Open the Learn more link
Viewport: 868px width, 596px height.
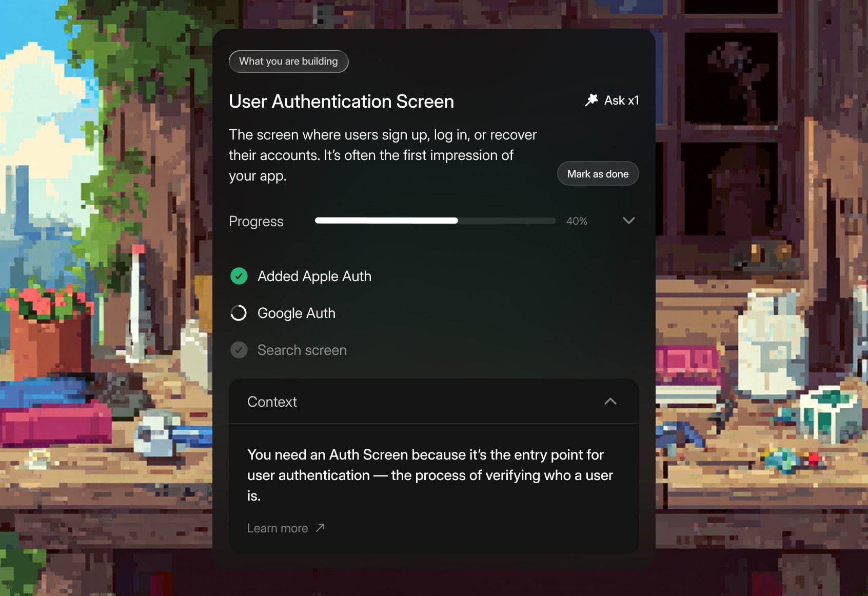pyautogui.click(x=278, y=528)
